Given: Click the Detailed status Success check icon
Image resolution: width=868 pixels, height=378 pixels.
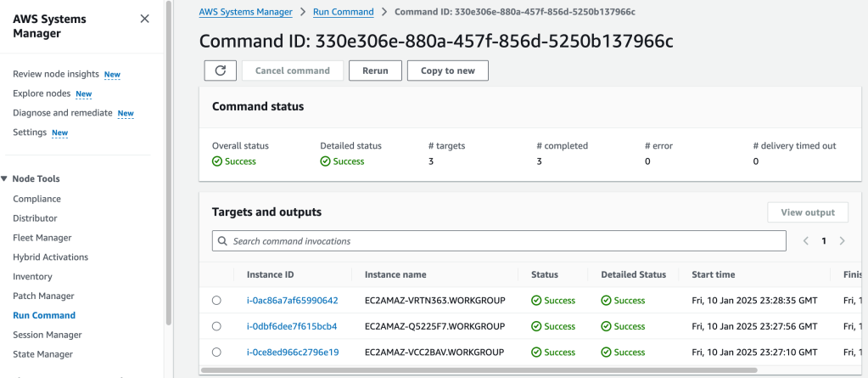Looking at the screenshot, I should (326, 161).
